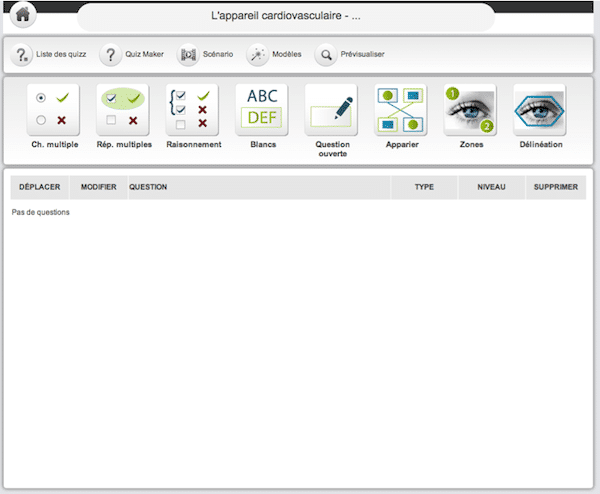Click Prévisualiser to preview the quiz

(350, 54)
